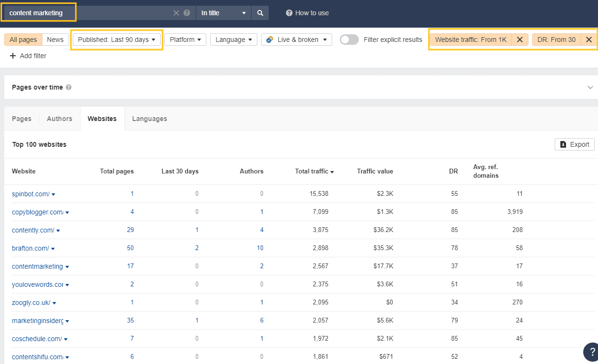Viewport: 598px width, 364px height.
Task: Open the In title search mode dropdown
Action: point(223,13)
